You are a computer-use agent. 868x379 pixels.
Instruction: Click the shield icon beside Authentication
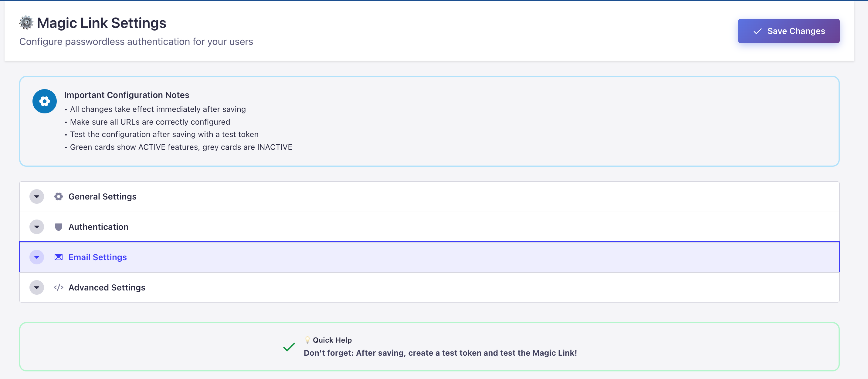[59, 227]
